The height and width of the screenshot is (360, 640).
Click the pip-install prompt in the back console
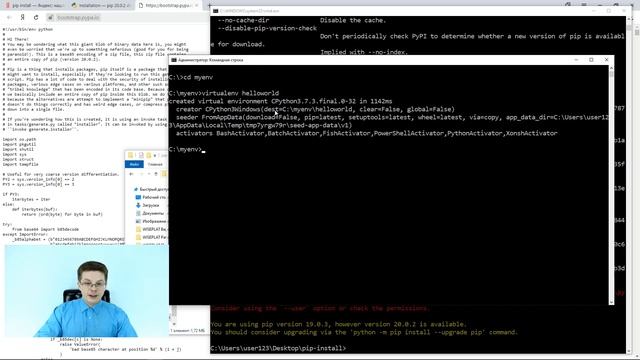click(x=278, y=348)
